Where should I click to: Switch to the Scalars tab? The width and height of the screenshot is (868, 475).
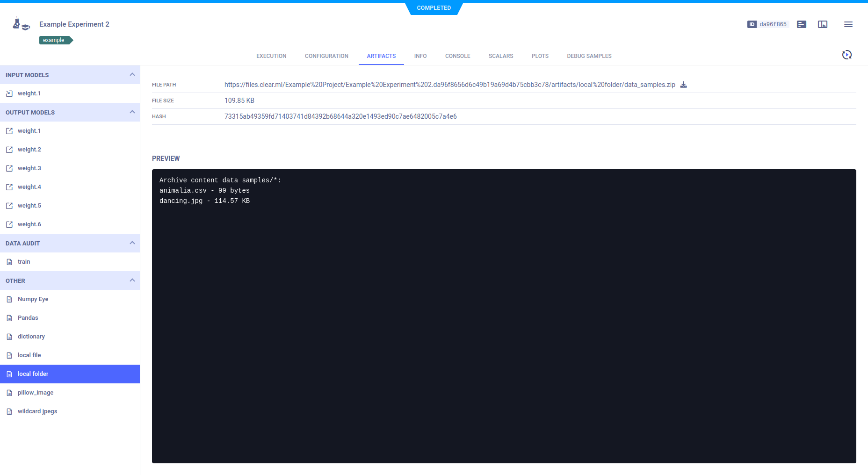(501, 56)
